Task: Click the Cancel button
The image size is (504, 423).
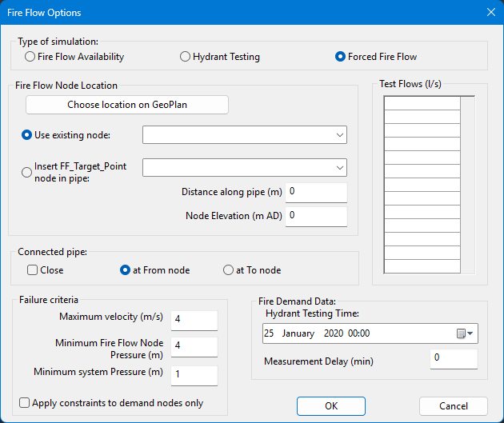Action: (454, 406)
